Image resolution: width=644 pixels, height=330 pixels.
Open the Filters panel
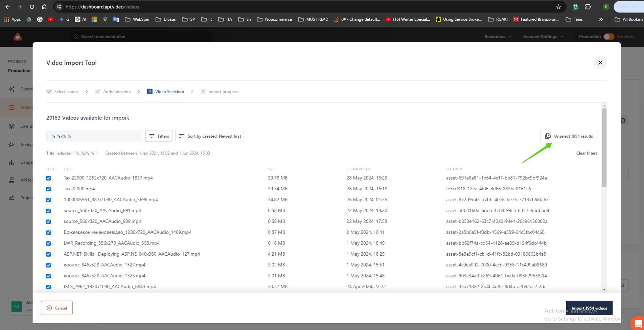pos(159,136)
